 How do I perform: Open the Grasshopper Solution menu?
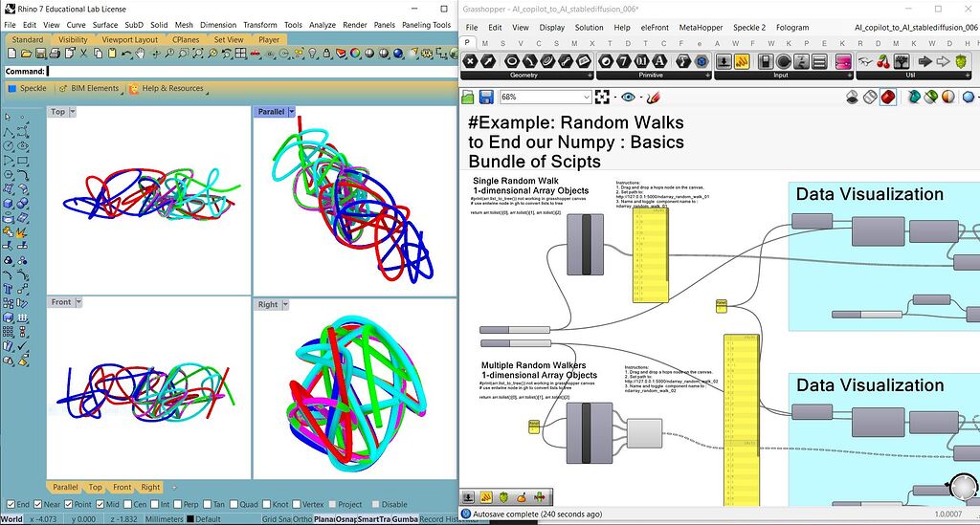pos(589,28)
